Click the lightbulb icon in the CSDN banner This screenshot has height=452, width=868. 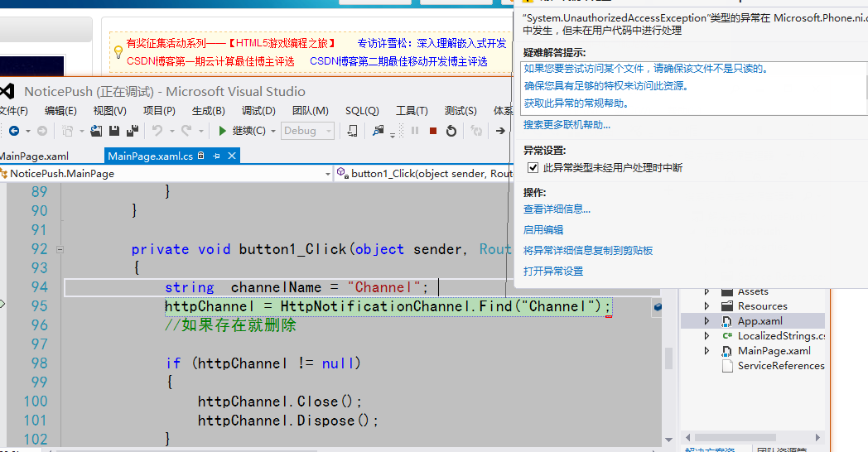coord(118,52)
